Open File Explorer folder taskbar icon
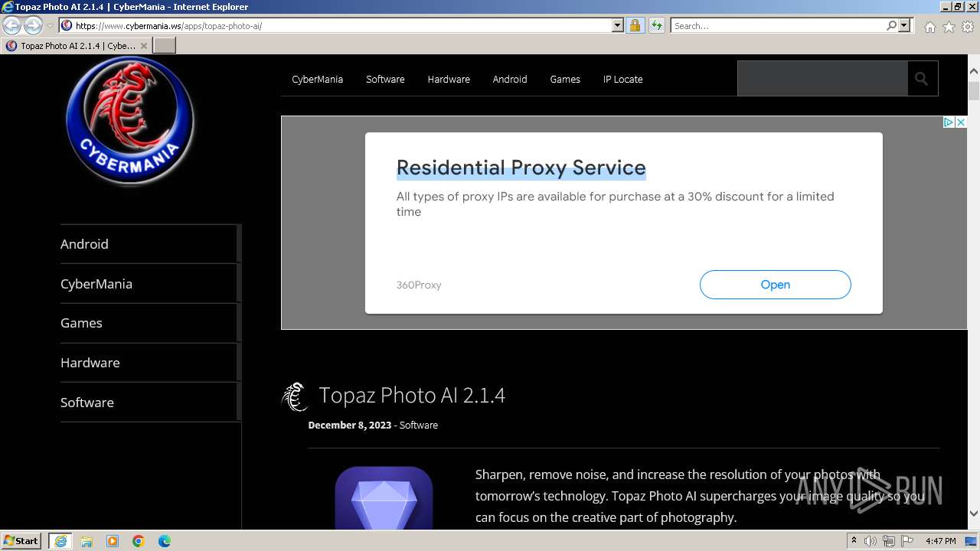 [87, 541]
